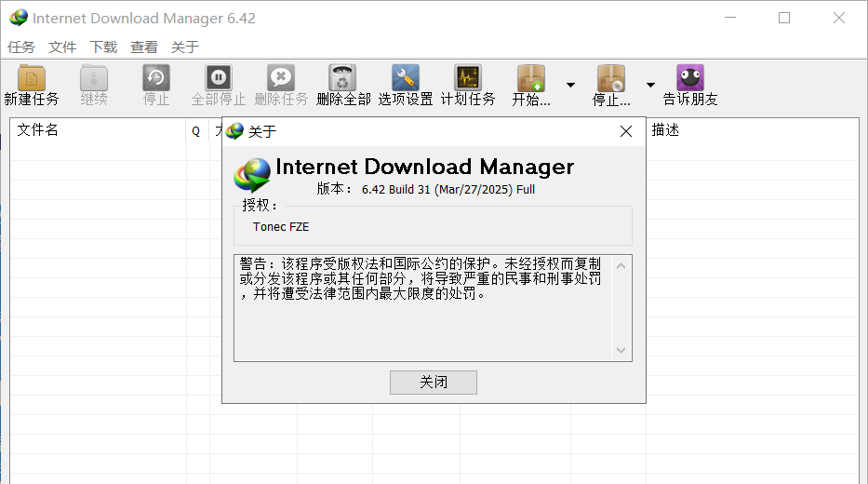This screenshot has height=484, width=868.
Task: Click the 警告 warning text paragraph
Action: click(x=421, y=278)
